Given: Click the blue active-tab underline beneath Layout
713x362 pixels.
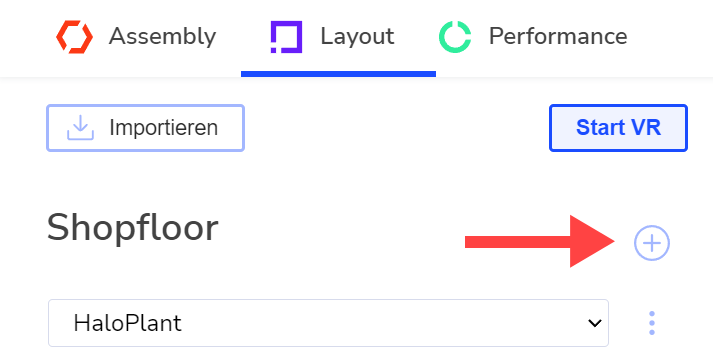Looking at the screenshot, I should tap(338, 74).
